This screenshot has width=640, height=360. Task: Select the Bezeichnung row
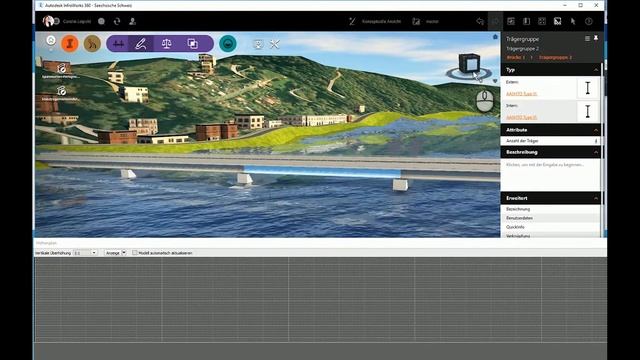coord(550,209)
